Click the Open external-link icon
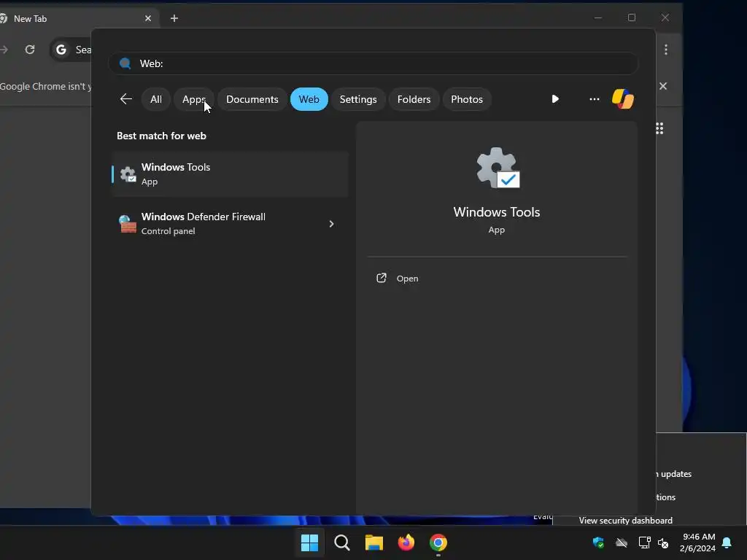This screenshot has height=560, width=747. click(382, 278)
